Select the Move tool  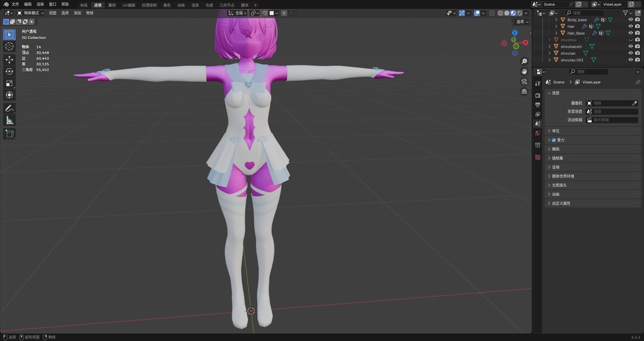pos(9,60)
